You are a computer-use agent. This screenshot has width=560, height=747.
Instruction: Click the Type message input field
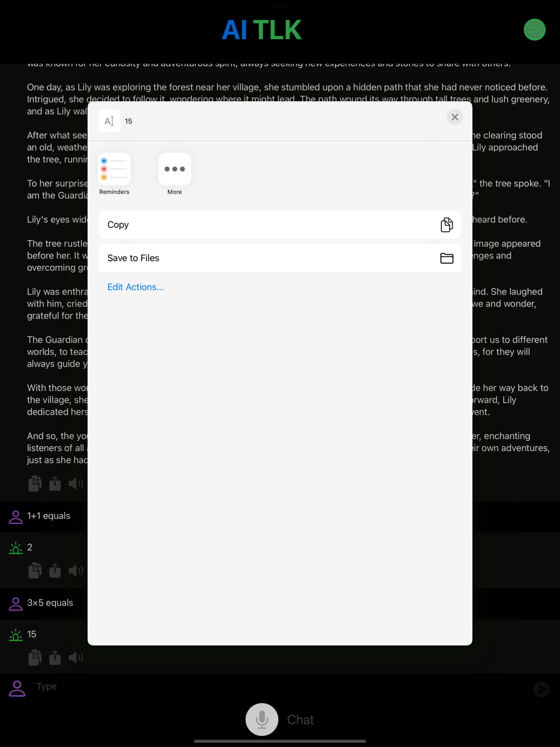pos(280,687)
